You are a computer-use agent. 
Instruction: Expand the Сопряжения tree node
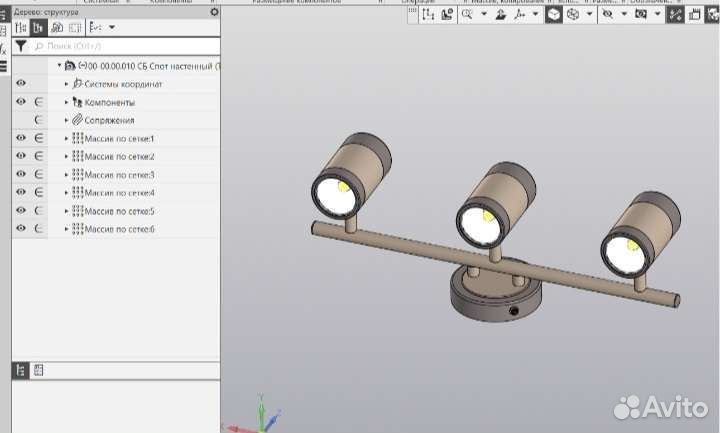67,120
